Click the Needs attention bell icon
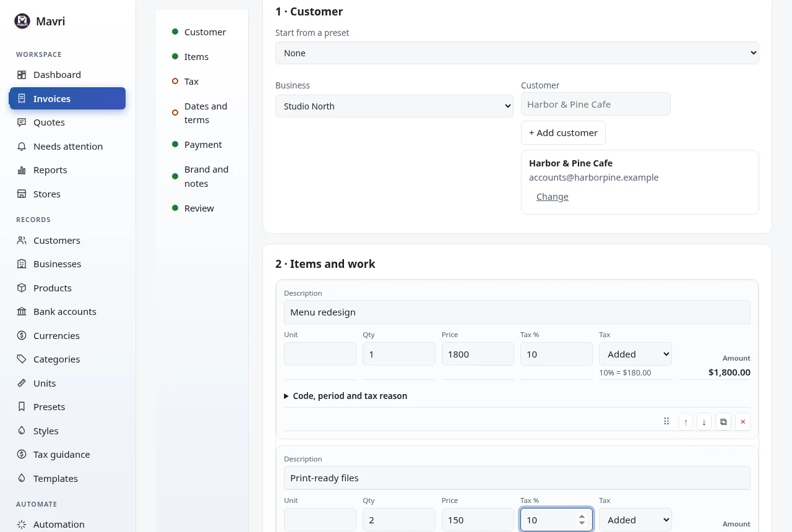Image resolution: width=792 pixels, height=532 pixels. pyautogui.click(x=22, y=147)
